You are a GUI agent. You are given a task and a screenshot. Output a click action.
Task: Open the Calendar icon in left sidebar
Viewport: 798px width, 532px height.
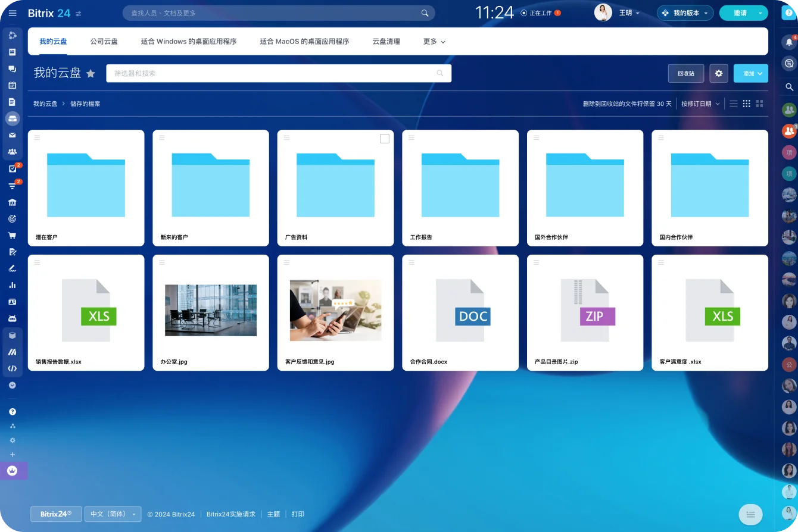pyautogui.click(x=13, y=85)
